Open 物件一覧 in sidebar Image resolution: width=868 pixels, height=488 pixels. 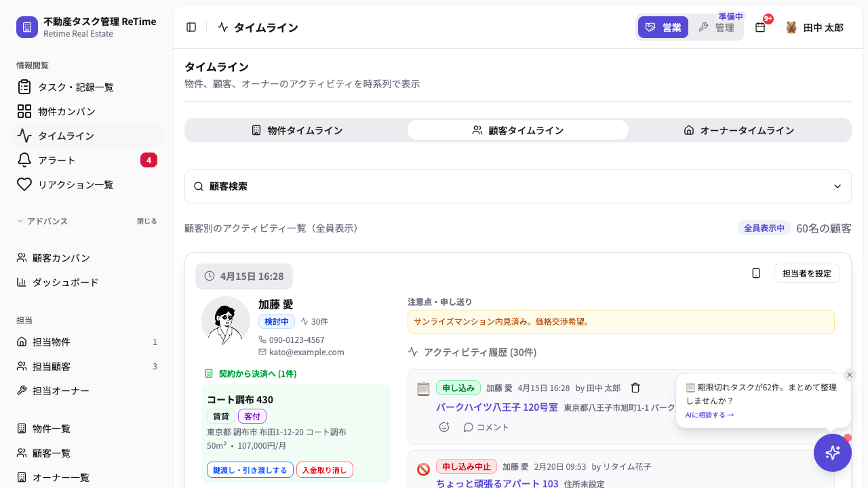coord(87,428)
